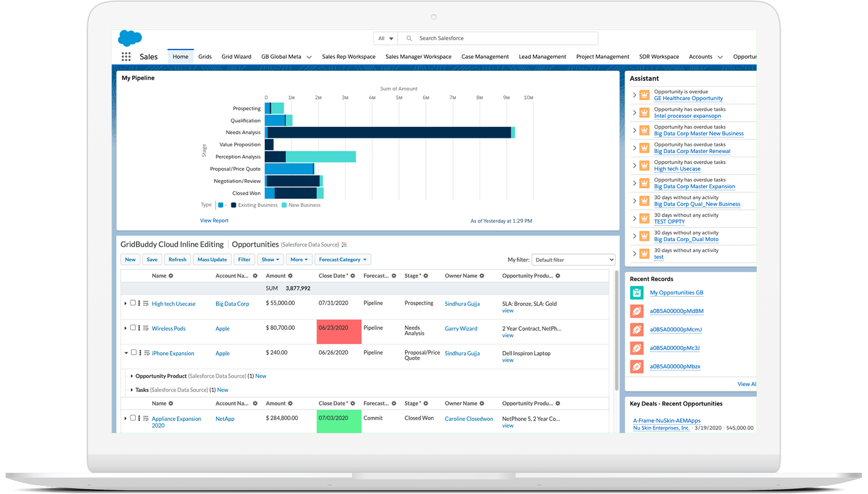Viewport: 868px width, 494px height.
Task: Open the Lead Management tab
Action: point(542,57)
